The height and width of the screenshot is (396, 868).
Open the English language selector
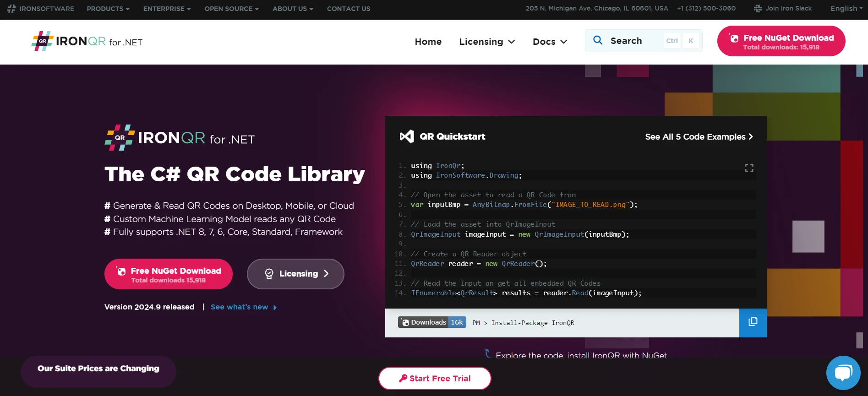(846, 9)
